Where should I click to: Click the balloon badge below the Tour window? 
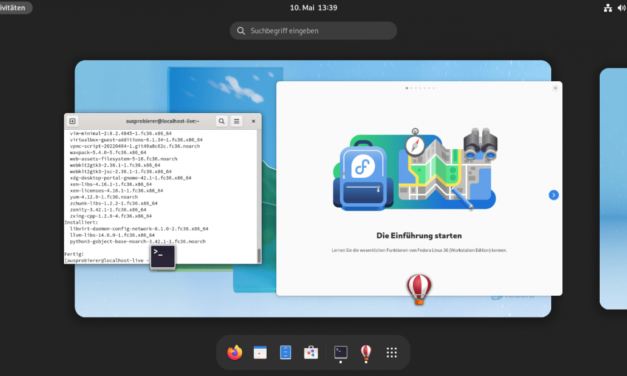pyautogui.click(x=419, y=289)
